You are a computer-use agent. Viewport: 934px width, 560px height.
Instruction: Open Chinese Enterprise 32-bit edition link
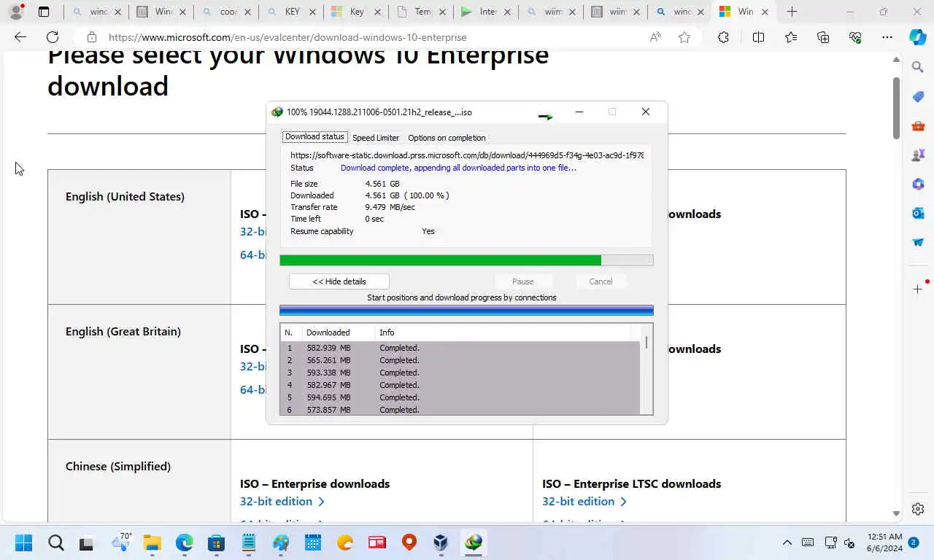pyautogui.click(x=282, y=501)
